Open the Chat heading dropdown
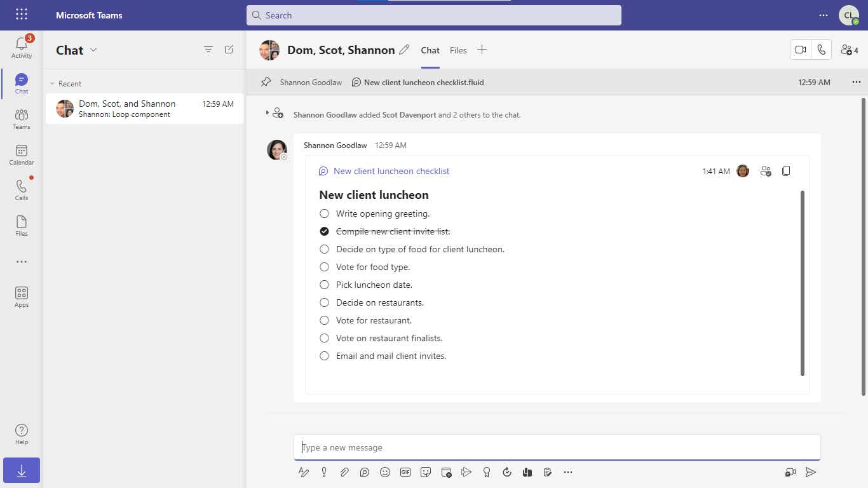This screenshot has width=868, height=488. pyautogui.click(x=93, y=50)
